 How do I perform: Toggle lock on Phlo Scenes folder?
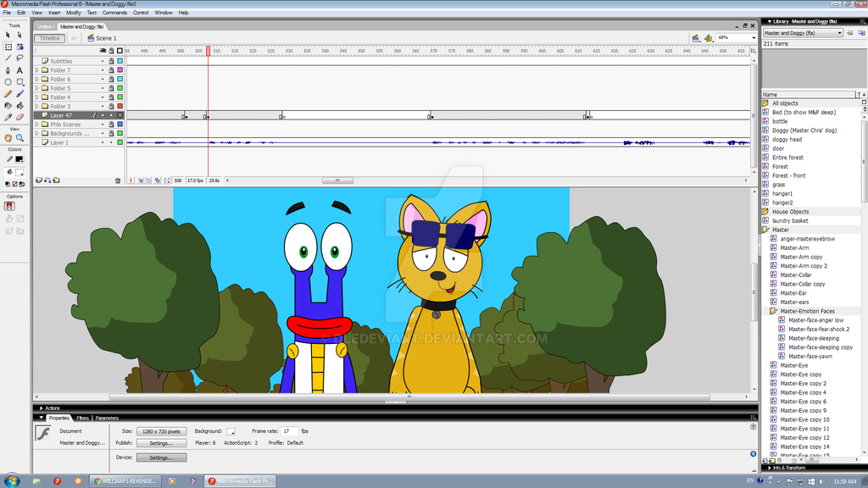[x=111, y=125]
